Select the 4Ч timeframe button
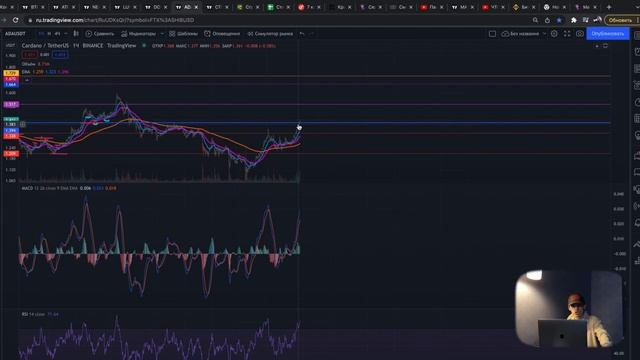Viewport: 640px width, 360px height. click(57, 33)
